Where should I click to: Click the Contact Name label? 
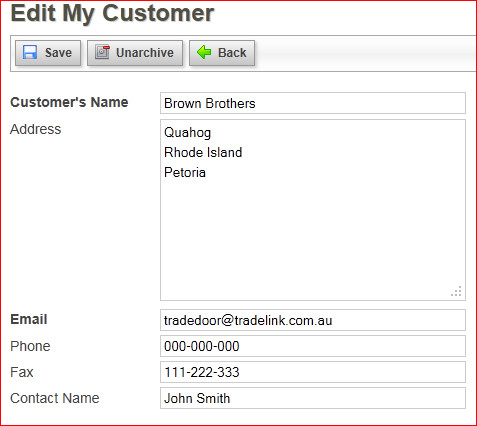pos(55,398)
